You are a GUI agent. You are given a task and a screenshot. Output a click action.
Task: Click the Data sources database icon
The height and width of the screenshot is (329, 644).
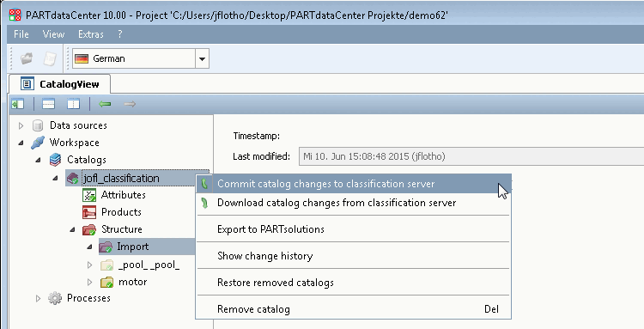(38, 125)
